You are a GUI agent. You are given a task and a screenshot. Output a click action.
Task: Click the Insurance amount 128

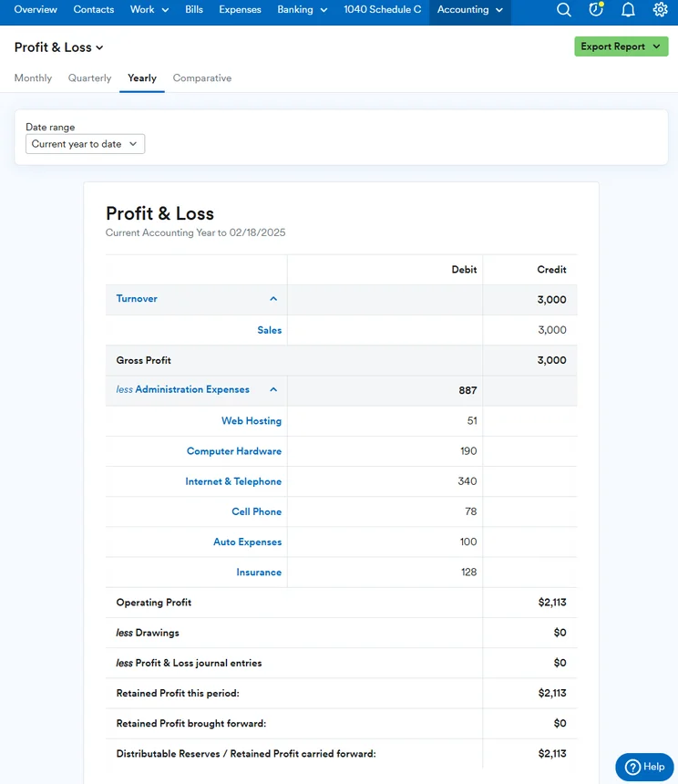click(468, 572)
